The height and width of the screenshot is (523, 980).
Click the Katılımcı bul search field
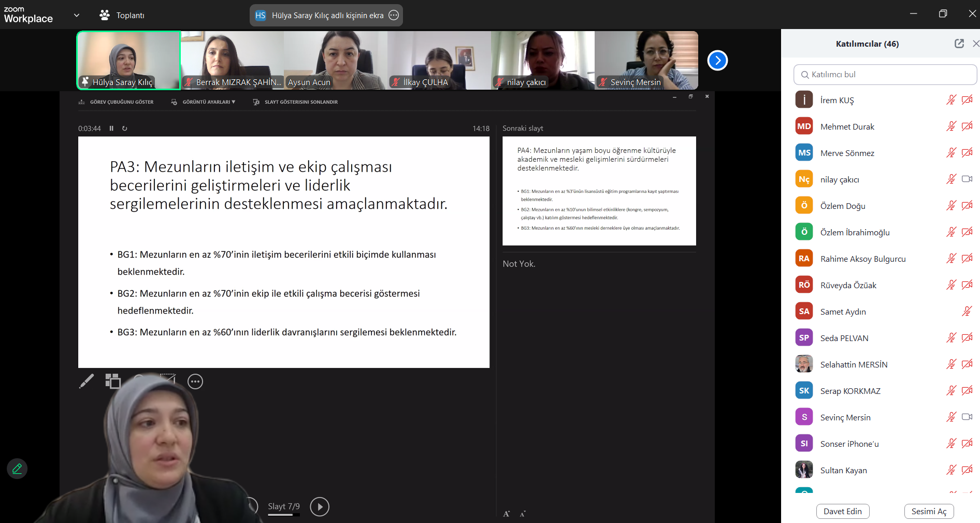885,75
